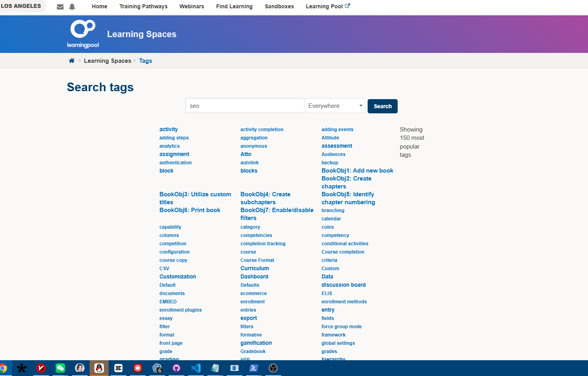Open WeChat from the taskbar
Screen dimensions: 588x376
tap(60, 368)
